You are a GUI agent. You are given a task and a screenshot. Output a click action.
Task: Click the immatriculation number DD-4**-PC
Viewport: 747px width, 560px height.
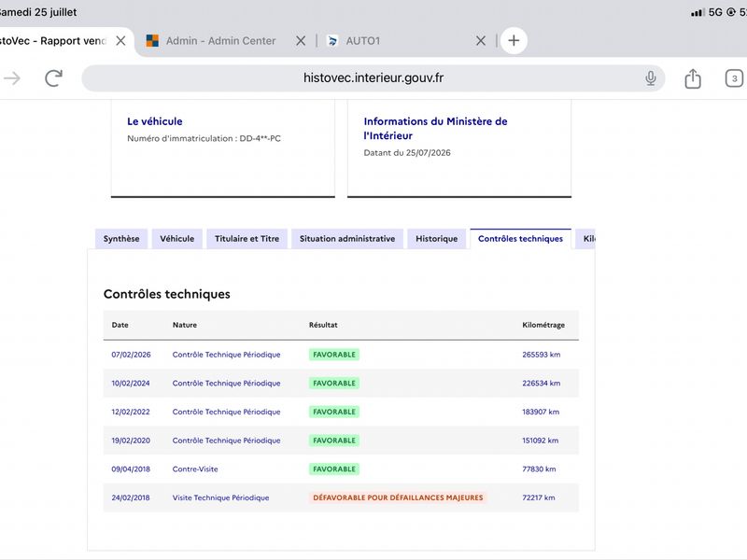point(261,138)
